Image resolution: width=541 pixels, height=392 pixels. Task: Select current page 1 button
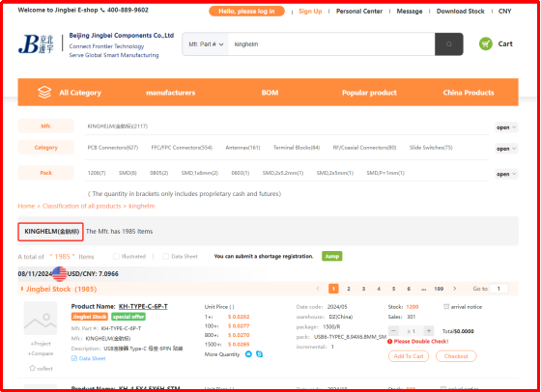(333, 289)
